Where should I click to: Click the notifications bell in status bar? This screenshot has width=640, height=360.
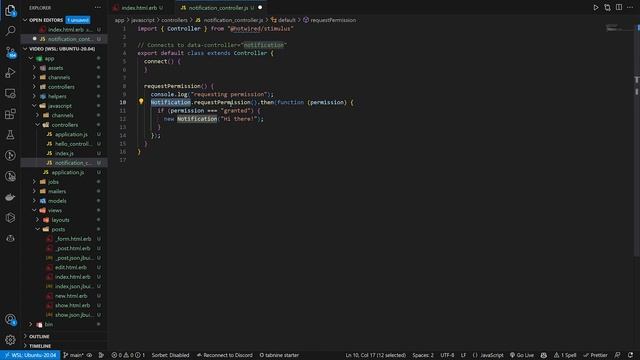click(631, 355)
